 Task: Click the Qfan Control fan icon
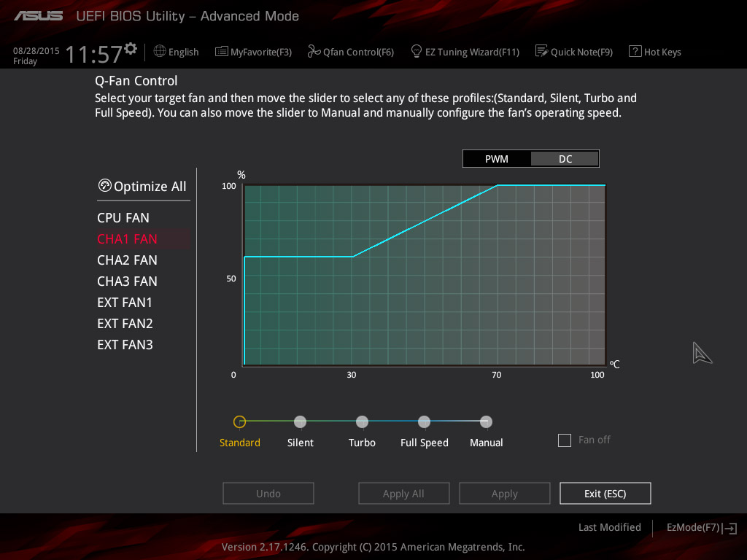(314, 51)
